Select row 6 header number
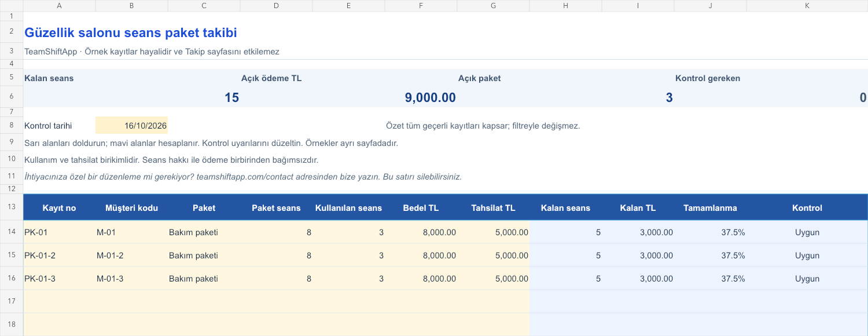The height and width of the screenshot is (336, 868). pos(12,97)
